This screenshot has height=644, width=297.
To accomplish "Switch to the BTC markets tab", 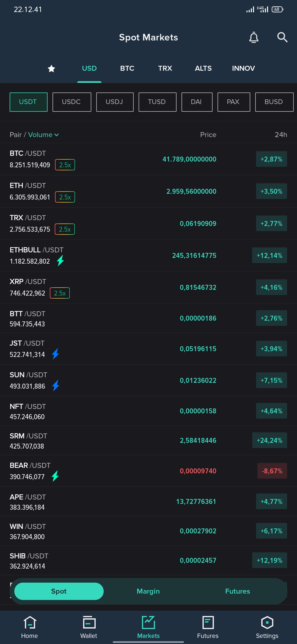I will pyautogui.click(x=127, y=69).
